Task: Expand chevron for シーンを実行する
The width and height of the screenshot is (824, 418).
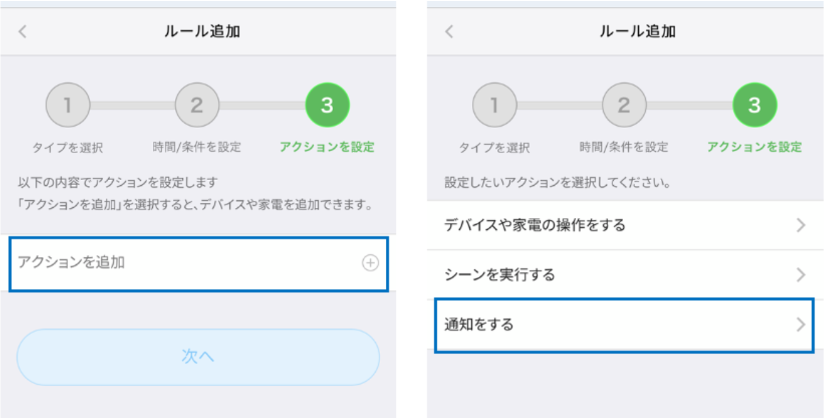Action: coord(801,274)
